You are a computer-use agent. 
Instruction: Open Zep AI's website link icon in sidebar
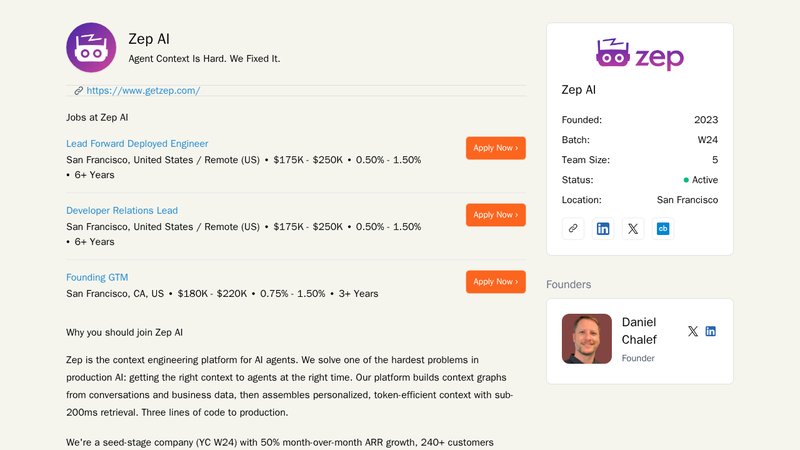(573, 228)
